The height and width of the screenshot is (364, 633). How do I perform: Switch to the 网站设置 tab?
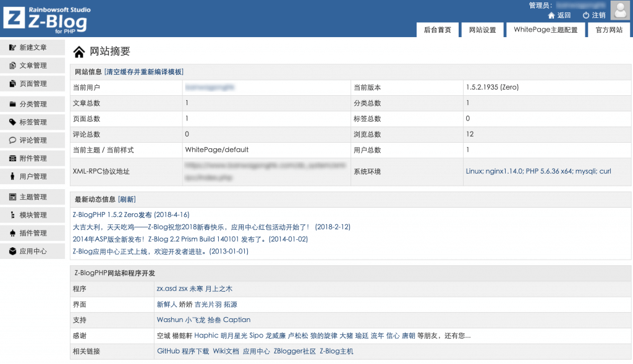pos(482,30)
